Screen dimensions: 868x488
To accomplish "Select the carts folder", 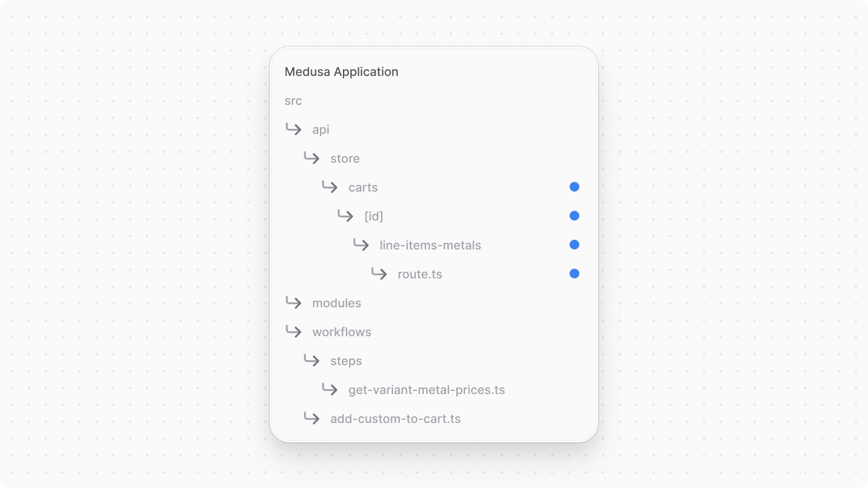I will coord(363,187).
